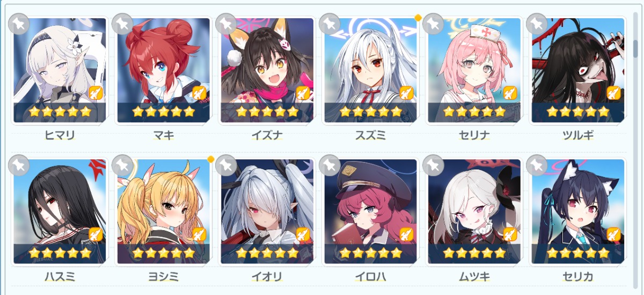Click the ムツキ name label

(474, 277)
